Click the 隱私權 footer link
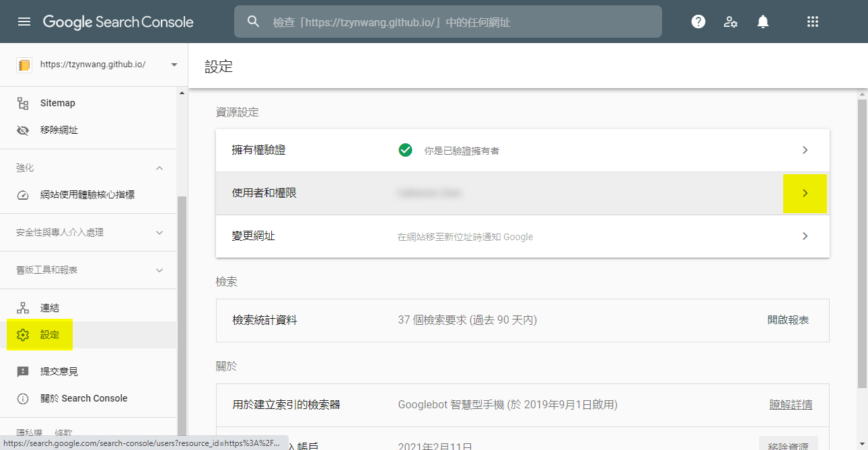The height and width of the screenshot is (450, 868). [x=29, y=433]
